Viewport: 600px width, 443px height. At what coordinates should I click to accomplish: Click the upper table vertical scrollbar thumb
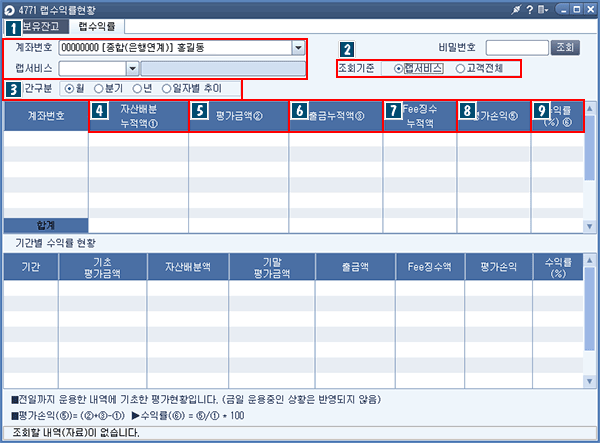pos(590,147)
